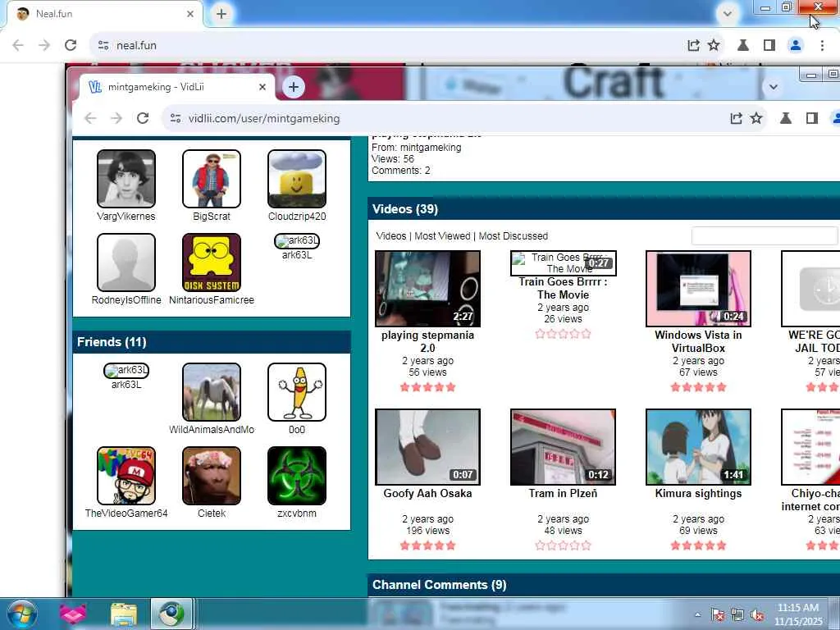
Task: Open three-dot Chrome menu in outer window
Action: coord(822,46)
